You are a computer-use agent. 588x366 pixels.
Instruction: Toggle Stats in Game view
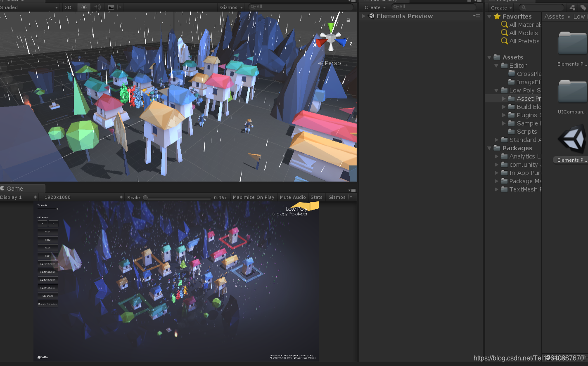(x=316, y=197)
